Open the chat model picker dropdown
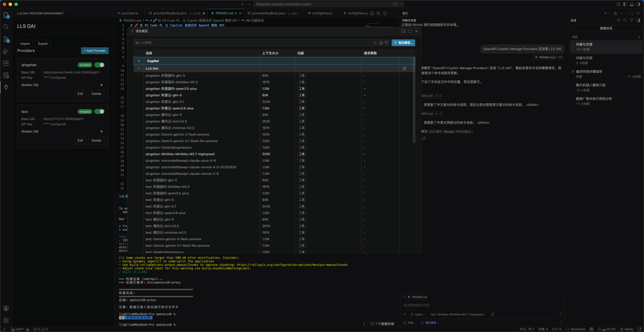The height and width of the screenshot is (332, 644). [458, 314]
